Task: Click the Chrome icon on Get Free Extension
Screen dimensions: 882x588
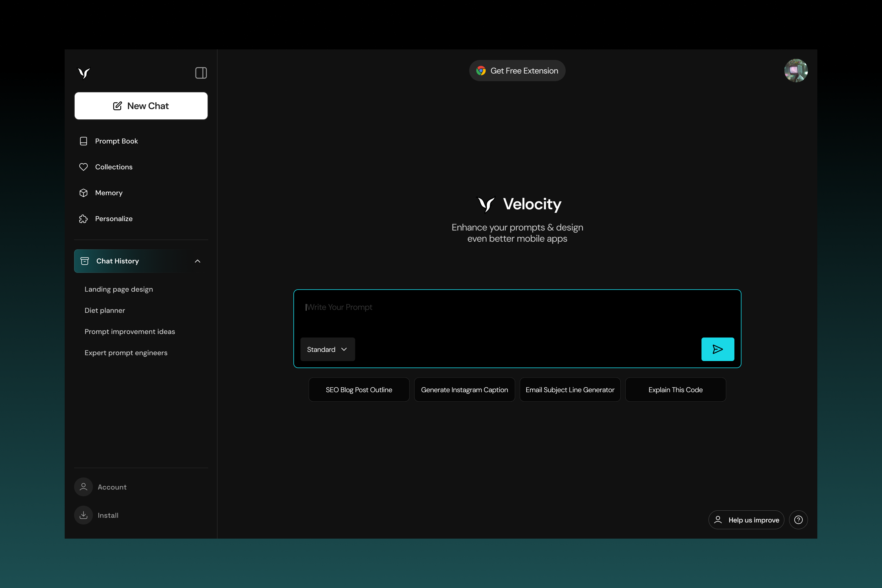Action: pos(481,71)
